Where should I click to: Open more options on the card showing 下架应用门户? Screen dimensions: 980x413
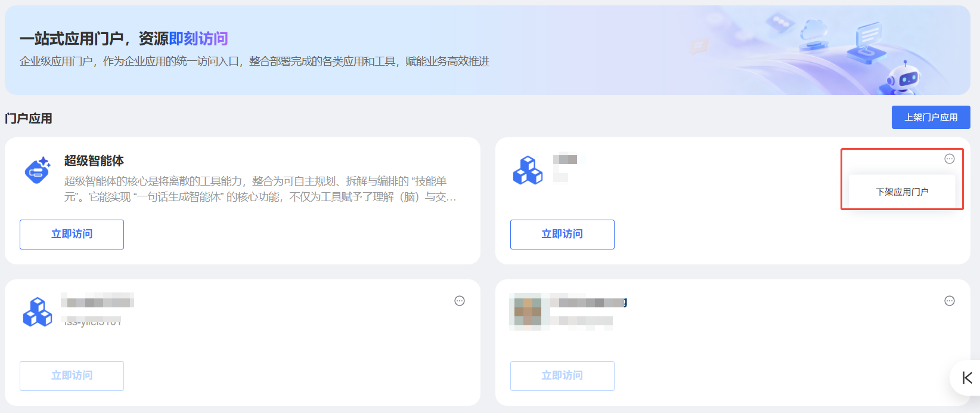(x=950, y=159)
